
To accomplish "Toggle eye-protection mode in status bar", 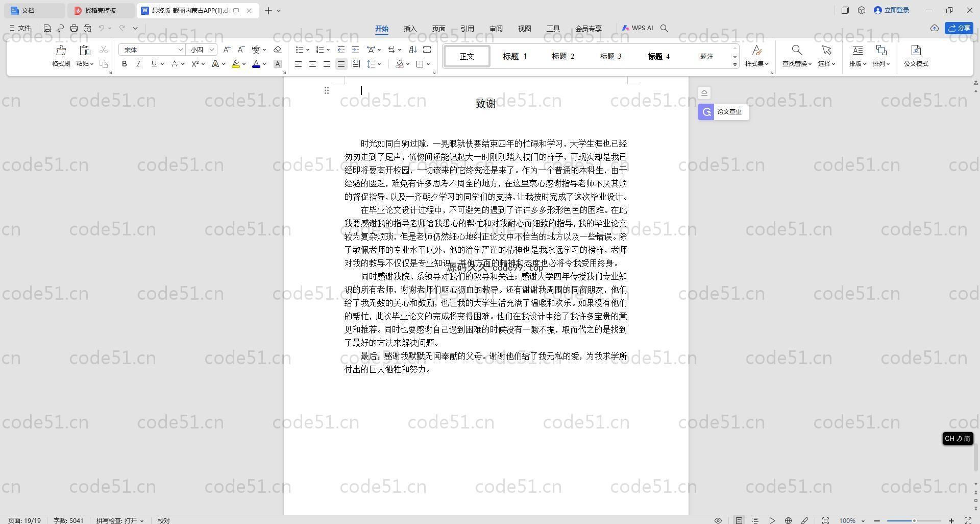I will (x=718, y=520).
